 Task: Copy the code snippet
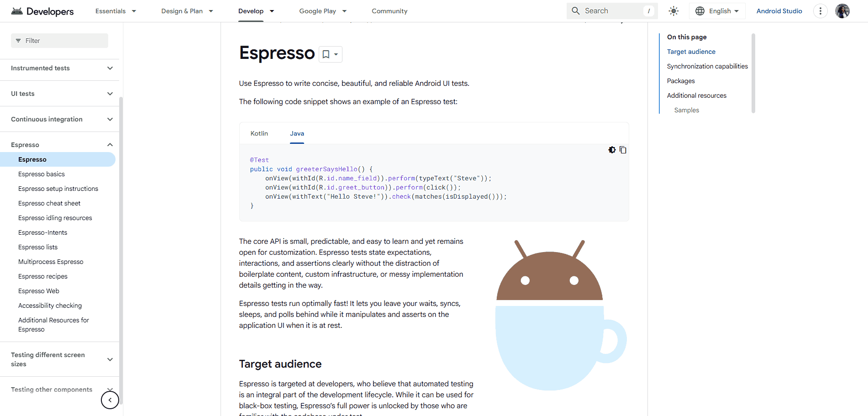[x=623, y=150]
